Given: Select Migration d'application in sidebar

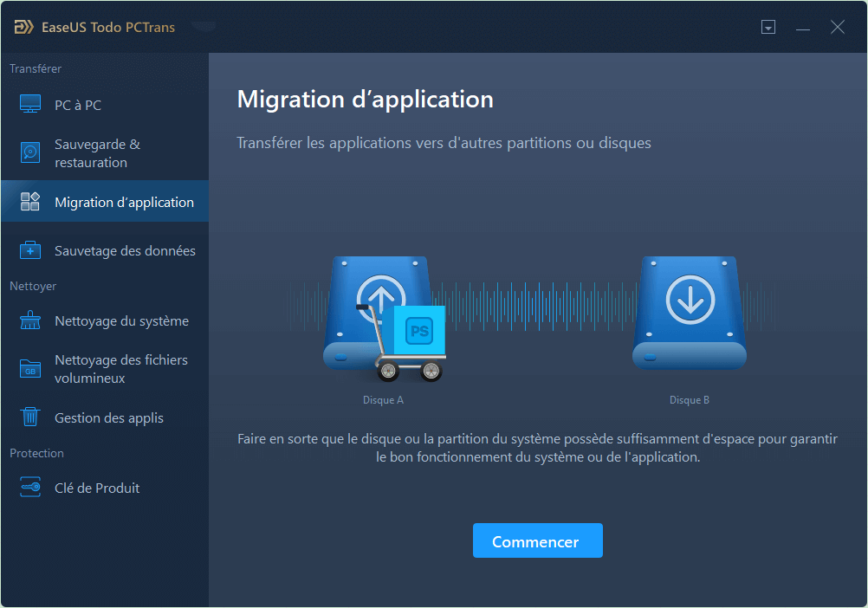Looking at the screenshot, I should coord(105,202).
